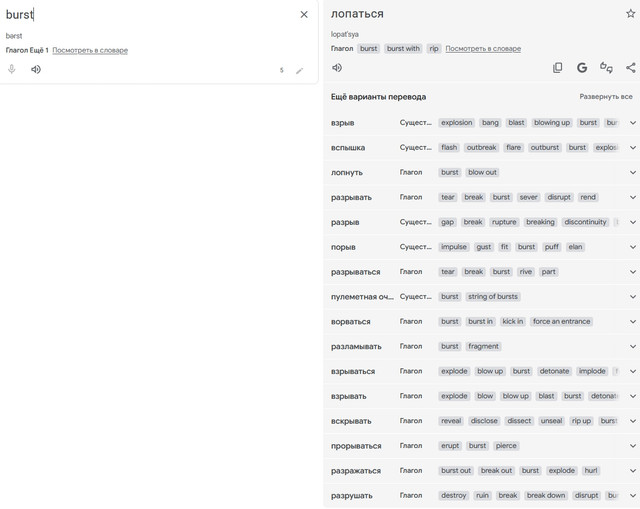Click the 'gust' chip in порыв row
The width and height of the screenshot is (640, 509).
tap(484, 247)
